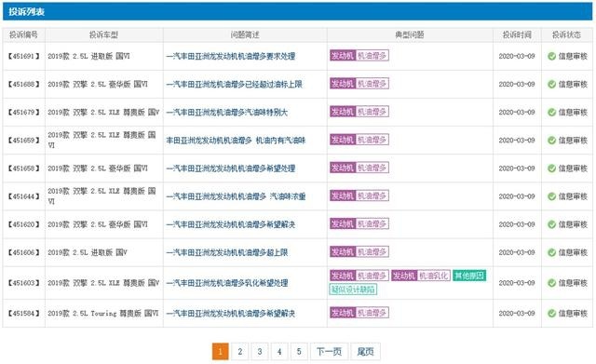The height and width of the screenshot is (364, 596).
Task: Click the green check icon for complaint 451691
Action: coord(551,56)
